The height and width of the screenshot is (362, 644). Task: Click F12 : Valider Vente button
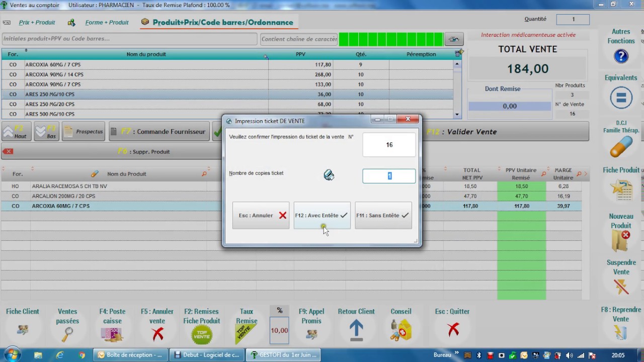pyautogui.click(x=506, y=132)
